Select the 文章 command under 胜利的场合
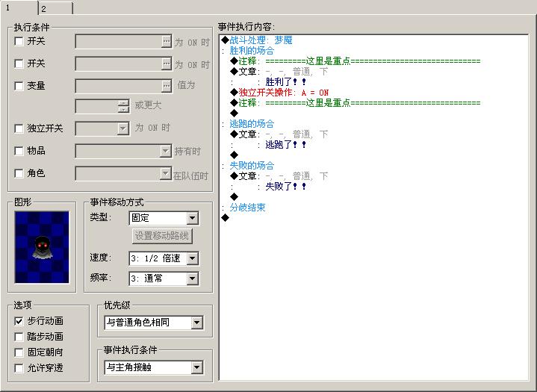The image size is (537, 392). 279,72
